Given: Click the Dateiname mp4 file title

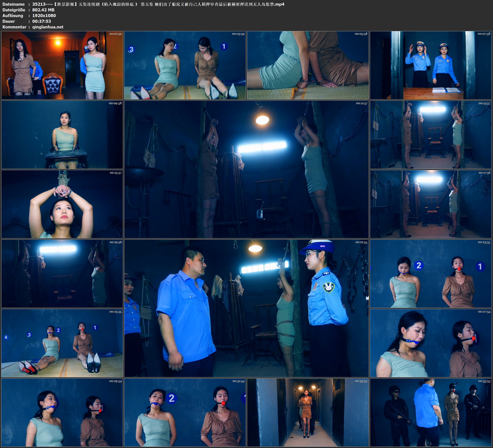Looking at the screenshot, I should tap(158, 4).
